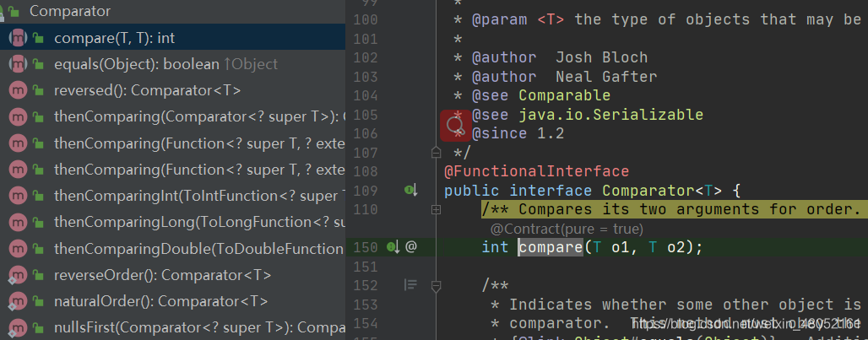Click the author name Neal Gafter
Viewport: 868px width, 340px height.
click(606, 77)
